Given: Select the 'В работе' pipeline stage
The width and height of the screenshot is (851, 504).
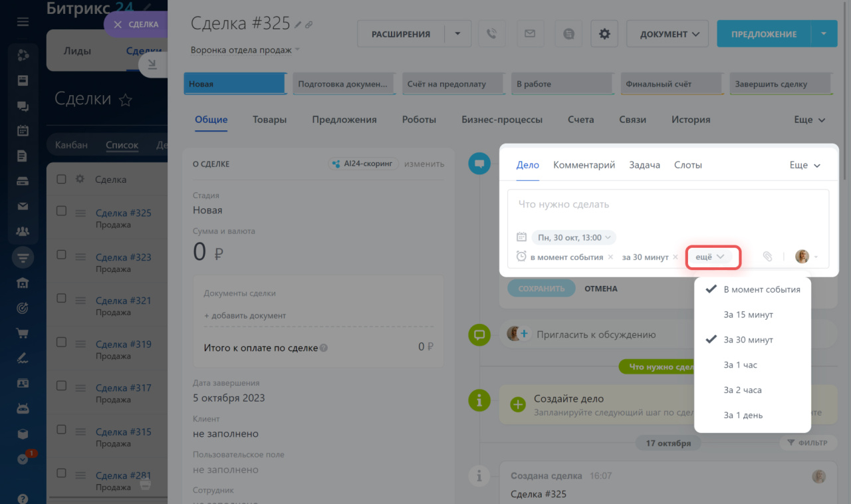Looking at the screenshot, I should [x=562, y=84].
